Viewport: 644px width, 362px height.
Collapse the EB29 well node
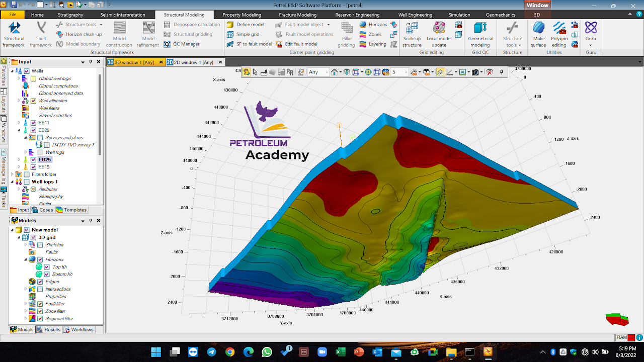[x=19, y=130]
